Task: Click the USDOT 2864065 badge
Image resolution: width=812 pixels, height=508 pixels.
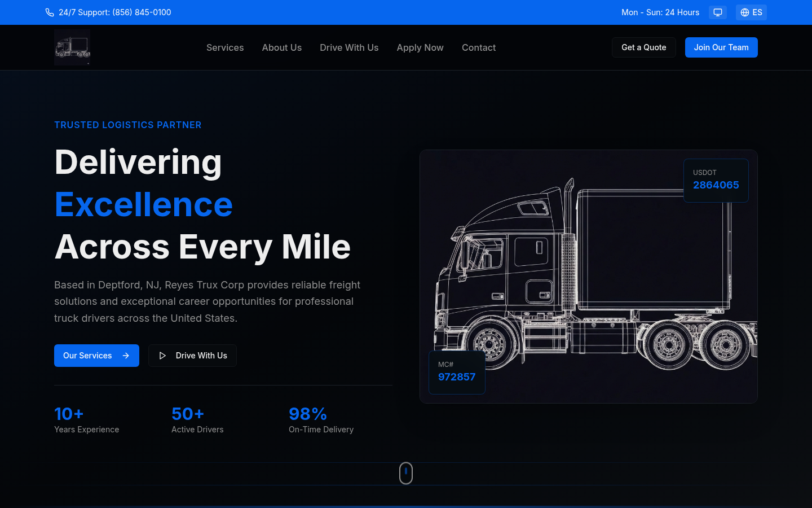Action: click(716, 180)
